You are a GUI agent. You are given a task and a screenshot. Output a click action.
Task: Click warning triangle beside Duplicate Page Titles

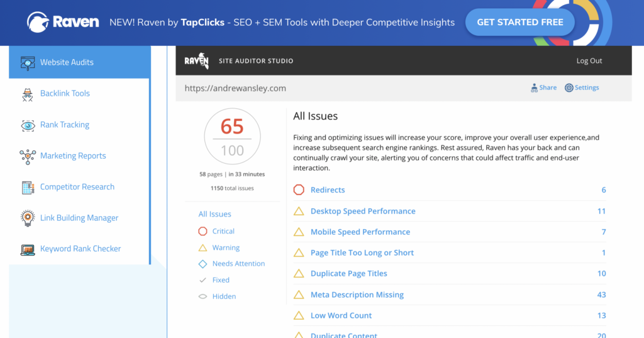299,273
